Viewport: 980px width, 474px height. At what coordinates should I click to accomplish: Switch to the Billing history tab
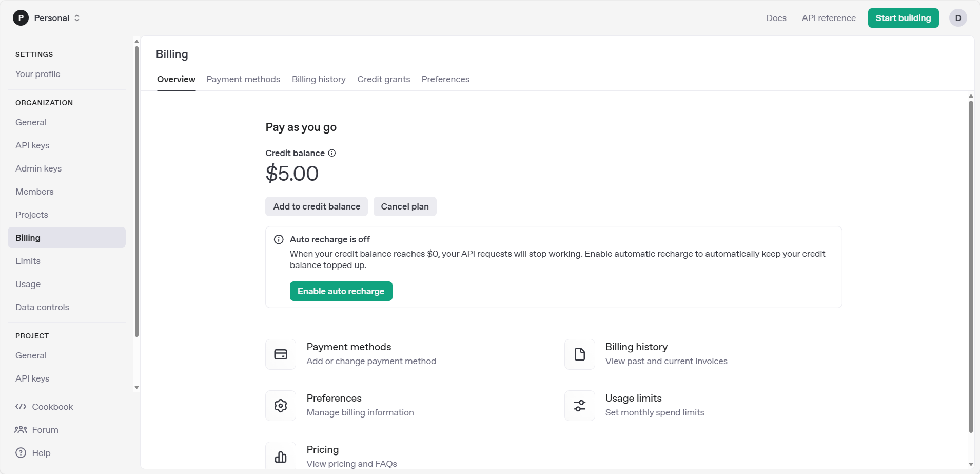pyautogui.click(x=319, y=79)
